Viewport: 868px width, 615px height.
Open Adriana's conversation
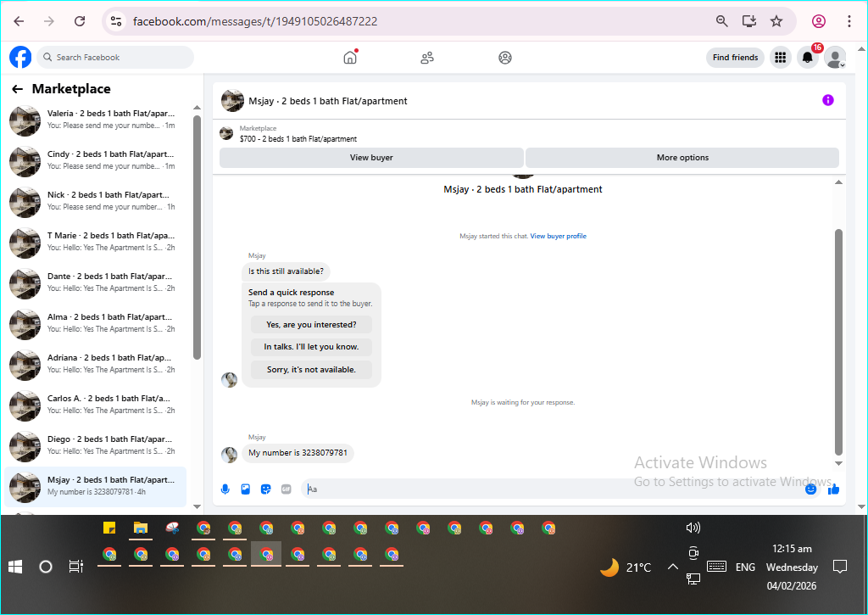pos(95,365)
